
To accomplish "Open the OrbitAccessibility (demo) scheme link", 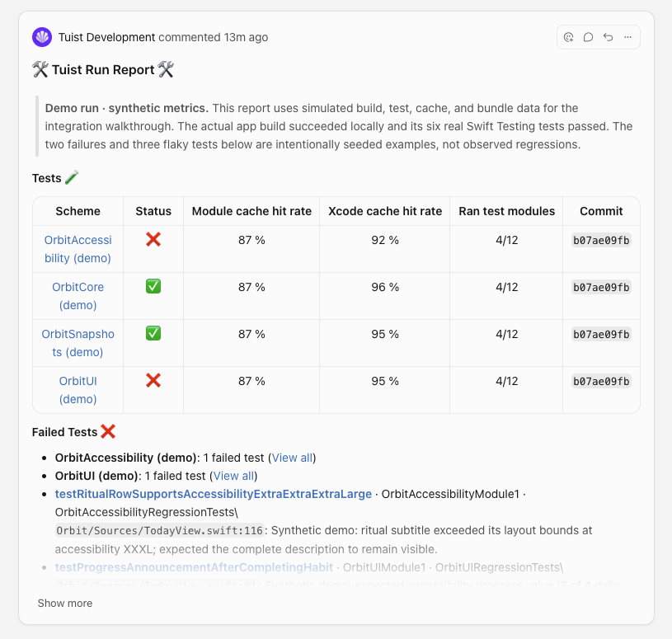I will click(78, 249).
